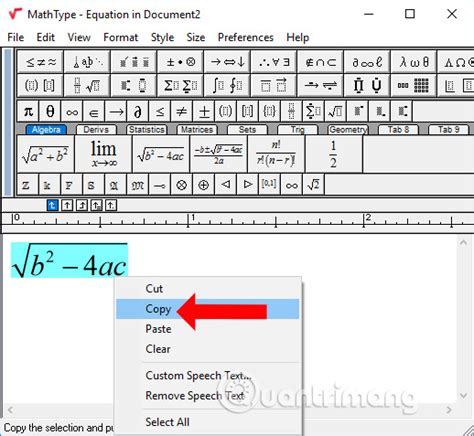Open the Format menu
This screenshot has height=436, width=474.
click(x=121, y=37)
